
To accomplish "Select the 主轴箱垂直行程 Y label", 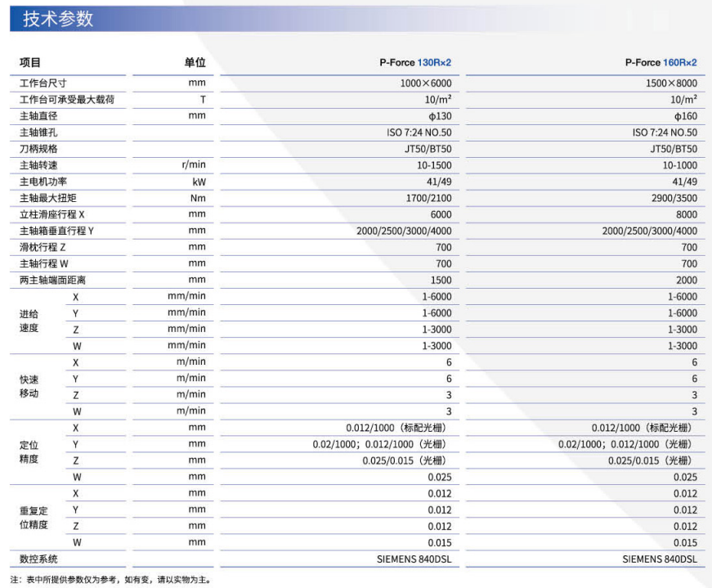I will [56, 231].
